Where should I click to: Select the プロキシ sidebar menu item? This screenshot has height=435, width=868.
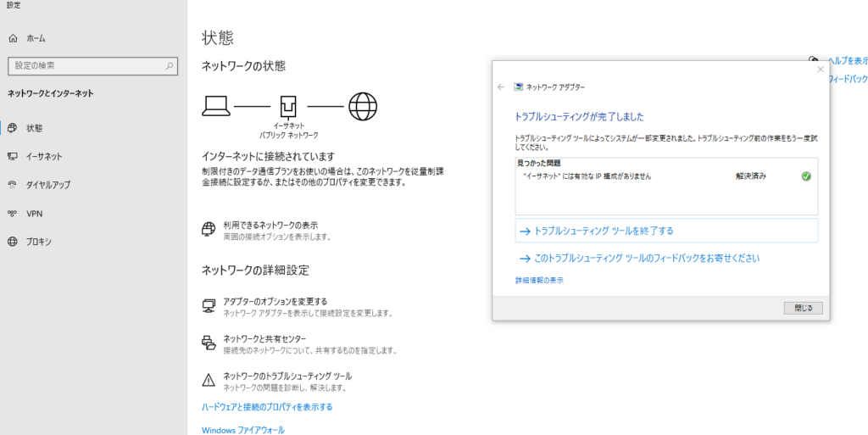point(39,242)
